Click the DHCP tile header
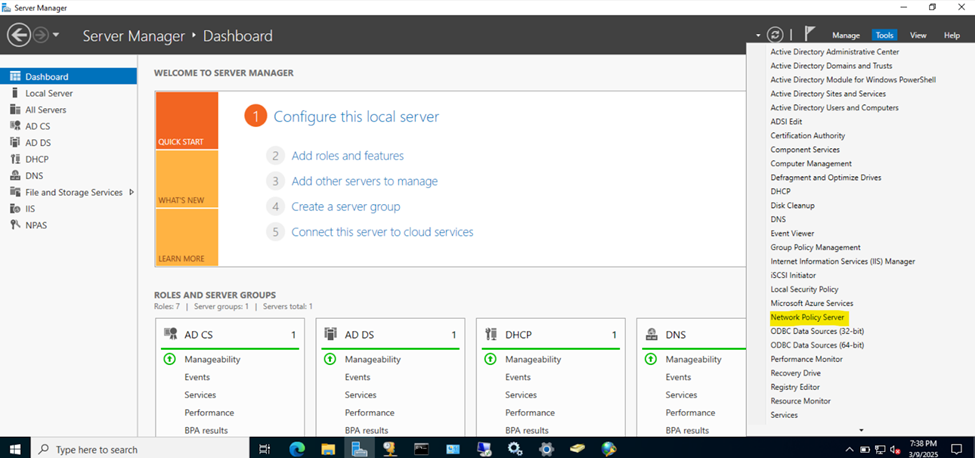The width and height of the screenshot is (975, 458). coord(550,334)
